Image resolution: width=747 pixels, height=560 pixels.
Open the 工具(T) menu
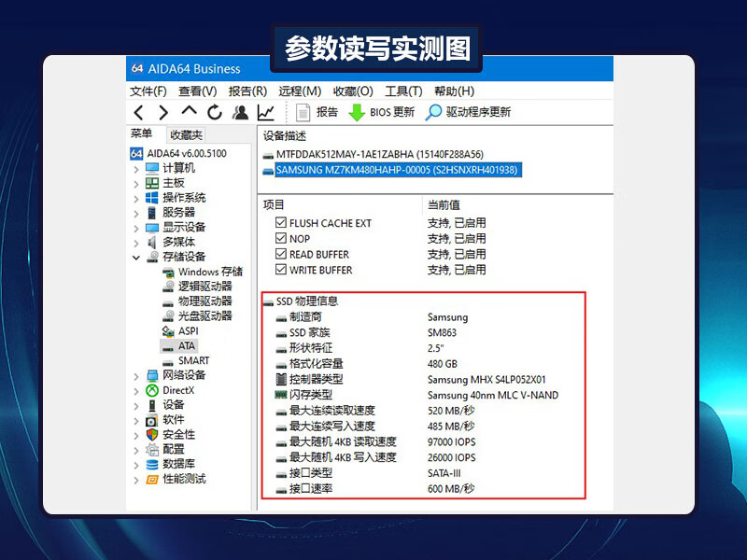pos(403,91)
